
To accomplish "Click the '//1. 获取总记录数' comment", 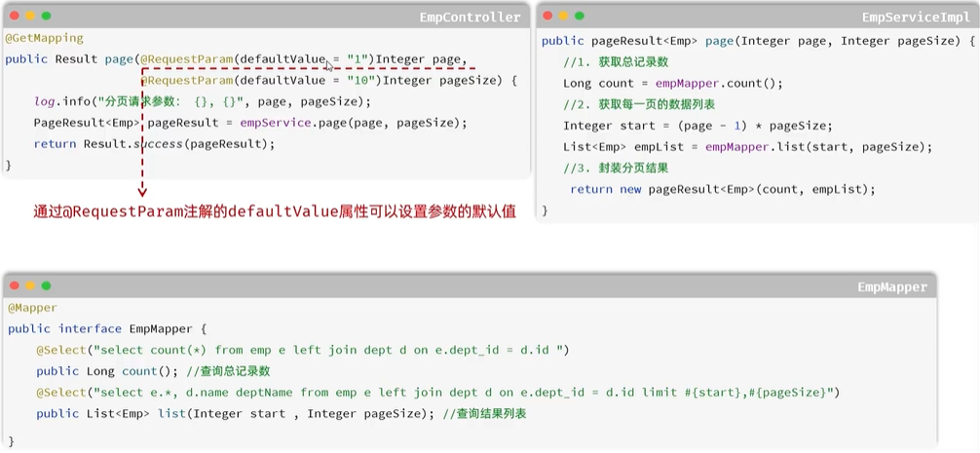I will click(x=616, y=63).
